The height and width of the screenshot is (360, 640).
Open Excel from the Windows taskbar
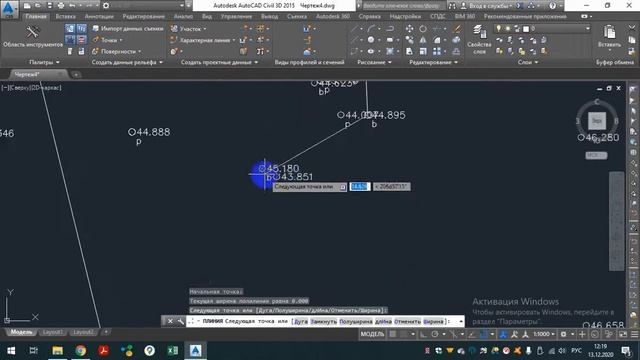click(173, 351)
